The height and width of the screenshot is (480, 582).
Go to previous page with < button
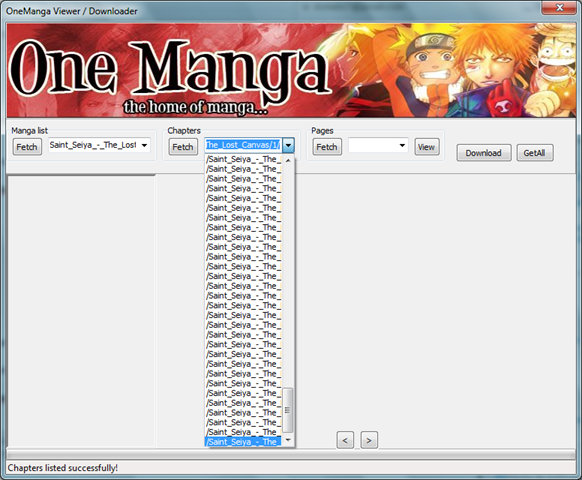[345, 440]
